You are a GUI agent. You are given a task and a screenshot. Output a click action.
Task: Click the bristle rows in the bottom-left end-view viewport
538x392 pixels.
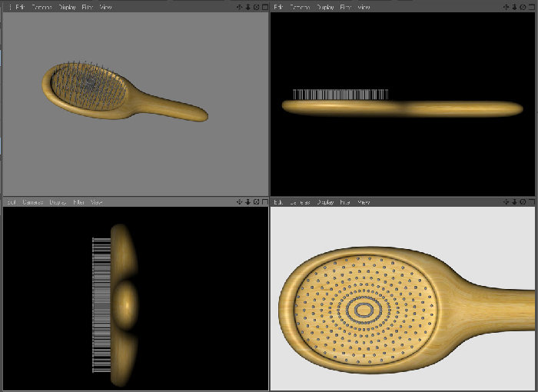click(x=101, y=305)
